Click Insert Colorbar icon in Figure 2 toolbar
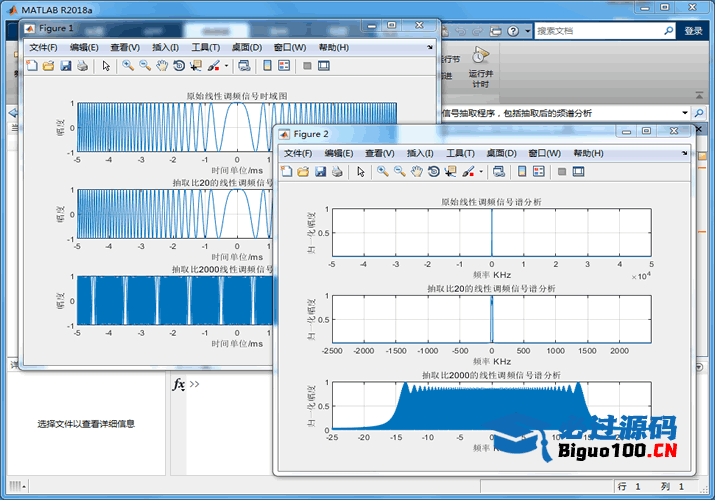 click(522, 171)
